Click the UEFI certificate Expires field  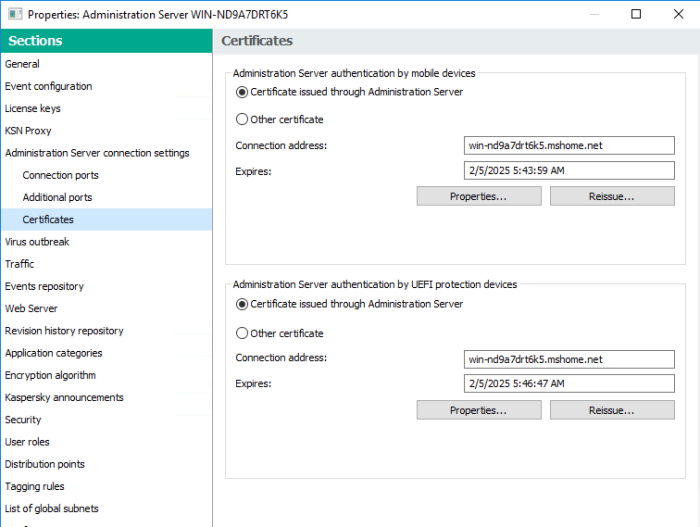[x=569, y=384]
